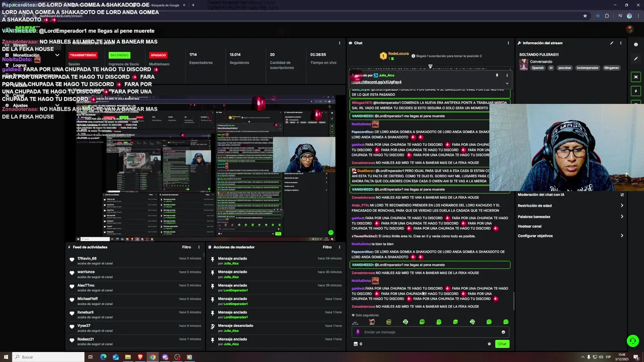The height and width of the screenshot is (362, 644).
Task: Open the Ajustes sidebar item
Action: [20, 106]
